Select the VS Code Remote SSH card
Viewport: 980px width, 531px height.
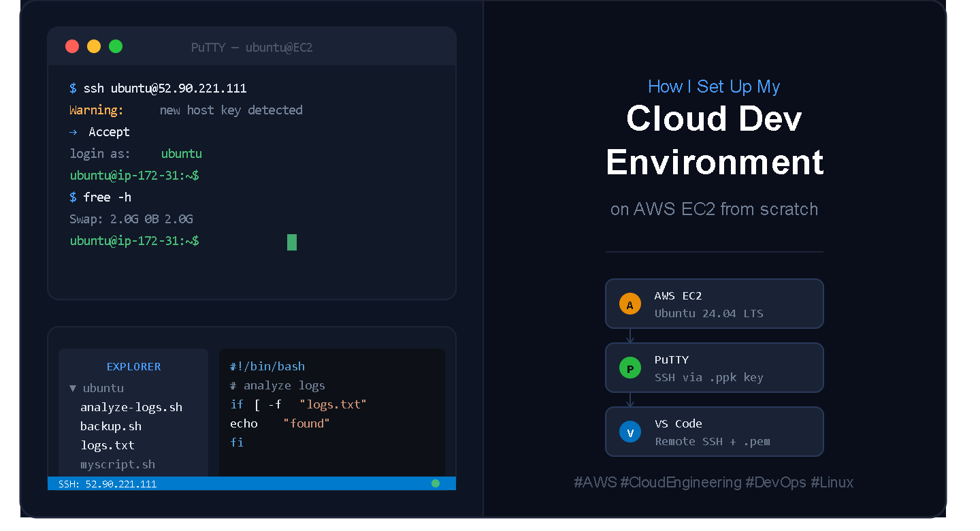coord(715,432)
